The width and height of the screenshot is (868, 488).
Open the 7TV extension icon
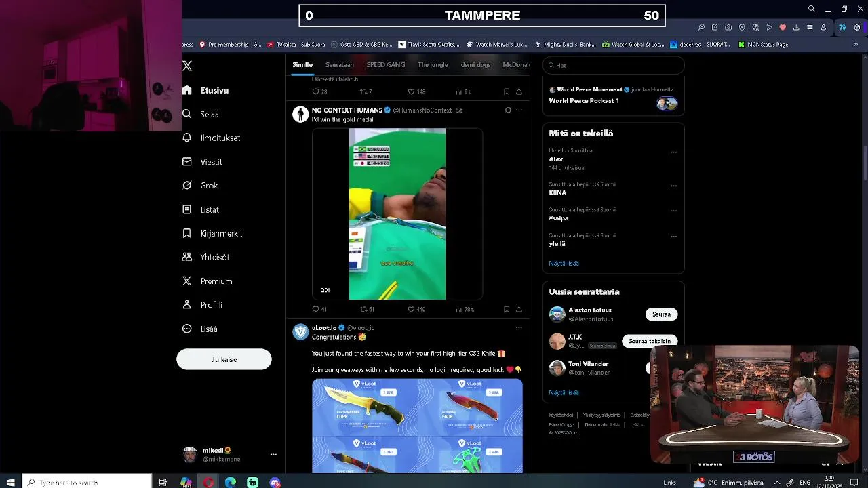pyautogui.click(x=842, y=28)
